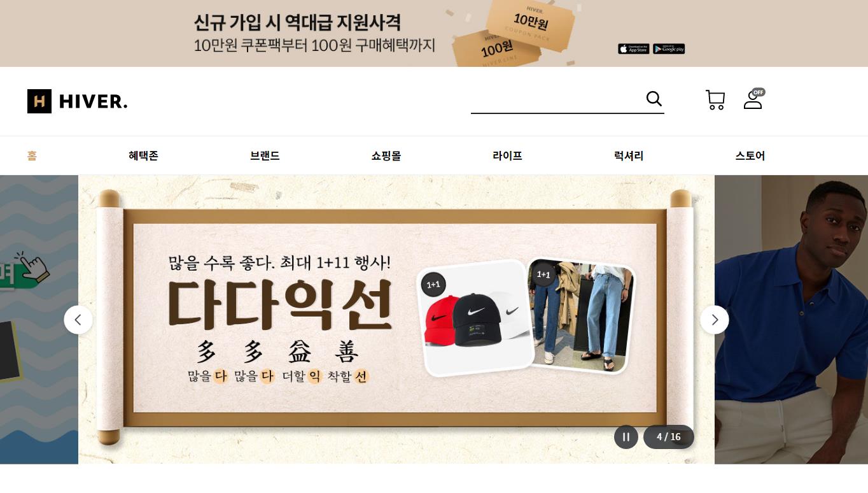868x493 pixels.
Task: Focus the search input field
Action: [x=557, y=99]
